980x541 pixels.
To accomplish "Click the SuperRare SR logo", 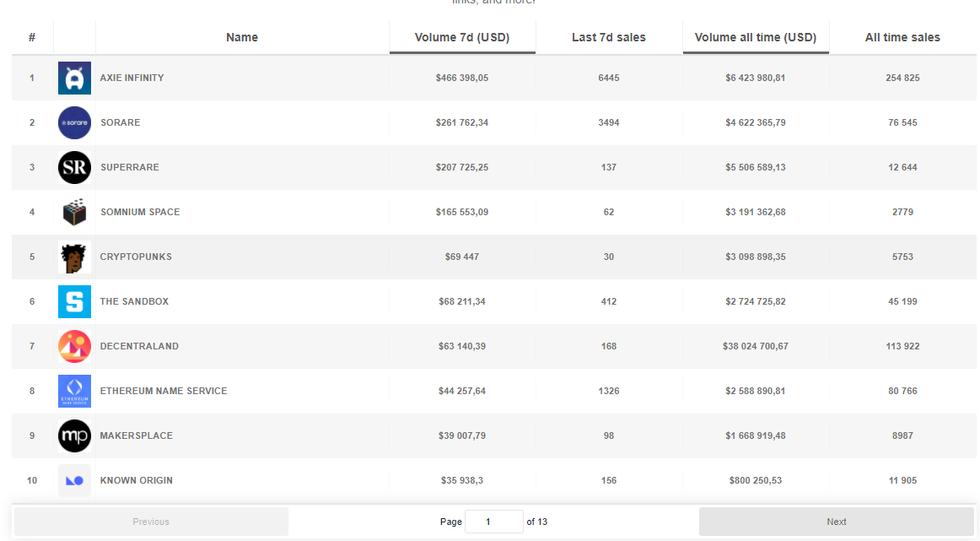I will pyautogui.click(x=74, y=168).
